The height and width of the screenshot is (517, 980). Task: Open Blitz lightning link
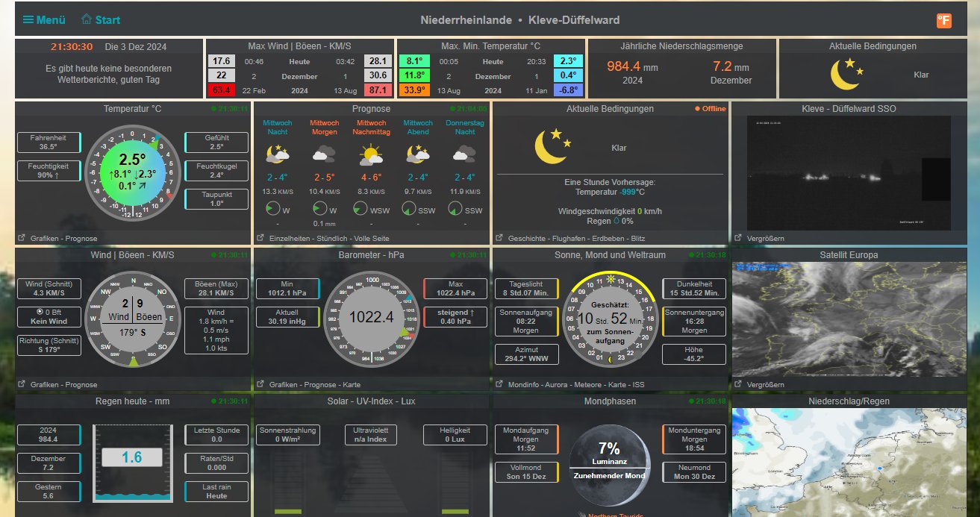point(638,239)
